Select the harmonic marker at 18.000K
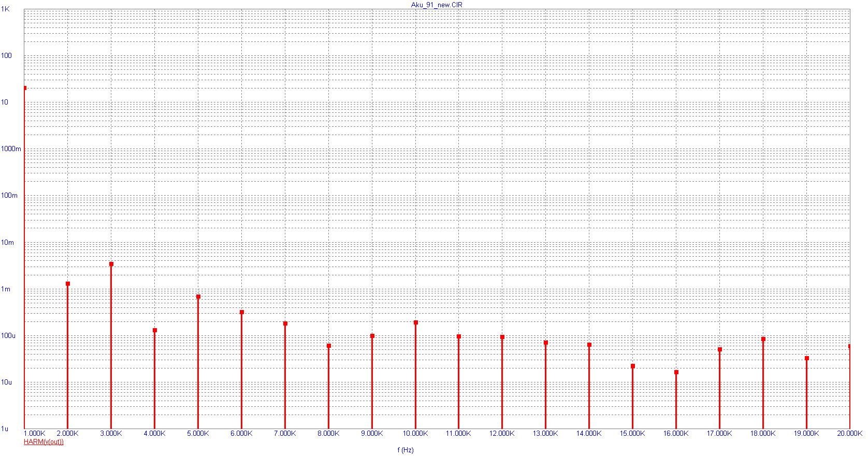This screenshot has width=868, height=457. point(763,339)
